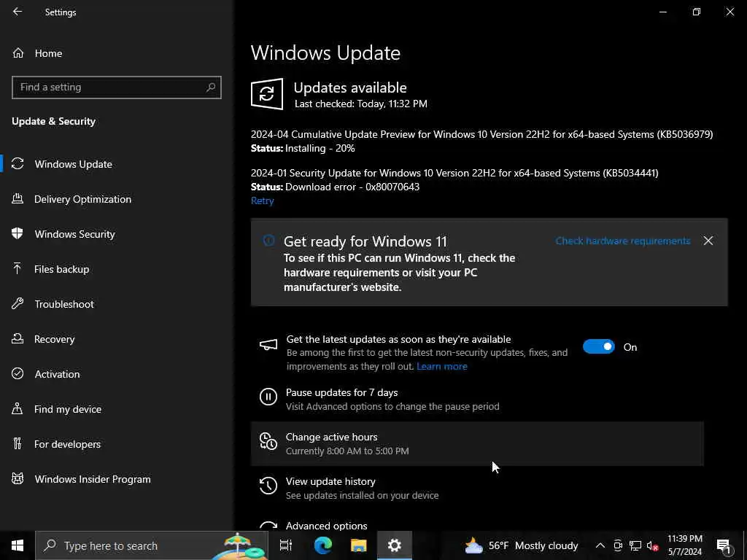The image size is (747, 560).
Task: Dismiss the Get ready for Windows 11 banner
Action: (x=708, y=241)
